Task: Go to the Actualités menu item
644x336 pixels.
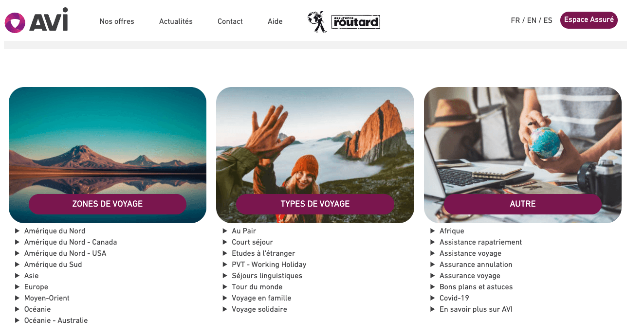Action: tap(176, 21)
